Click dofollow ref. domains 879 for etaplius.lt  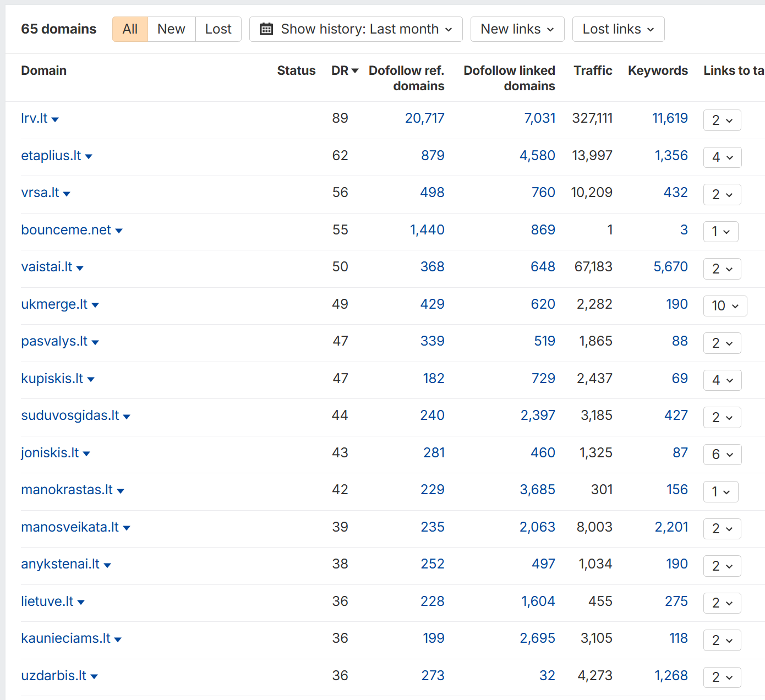coord(433,156)
